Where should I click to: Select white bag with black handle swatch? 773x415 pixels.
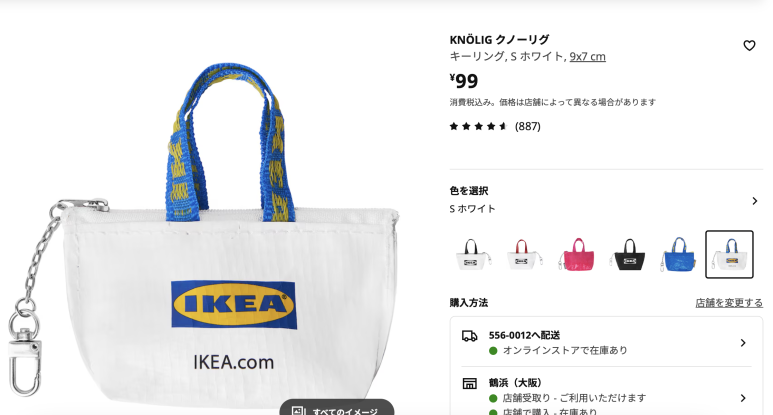click(x=472, y=254)
